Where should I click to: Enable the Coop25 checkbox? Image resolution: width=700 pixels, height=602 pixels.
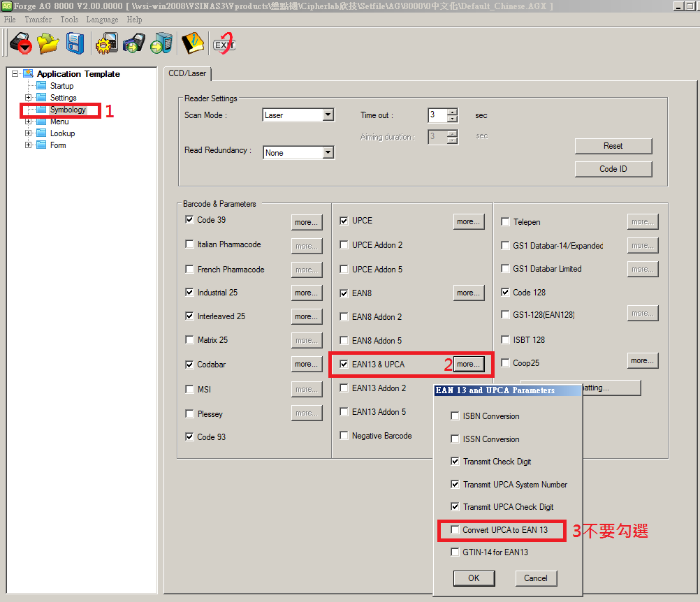pyautogui.click(x=505, y=363)
